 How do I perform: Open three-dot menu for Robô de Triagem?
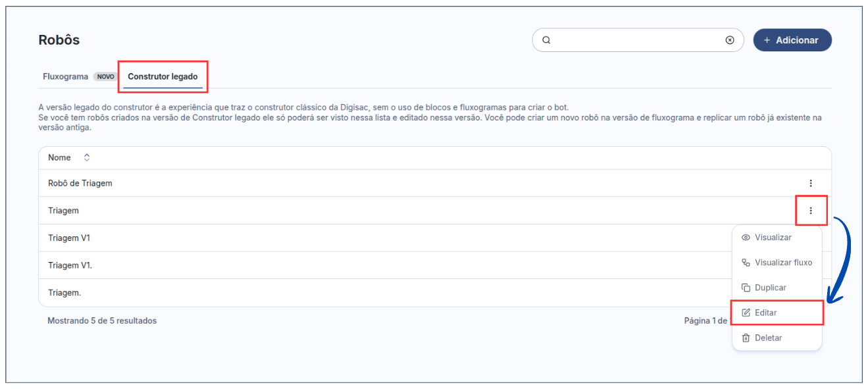point(811,183)
